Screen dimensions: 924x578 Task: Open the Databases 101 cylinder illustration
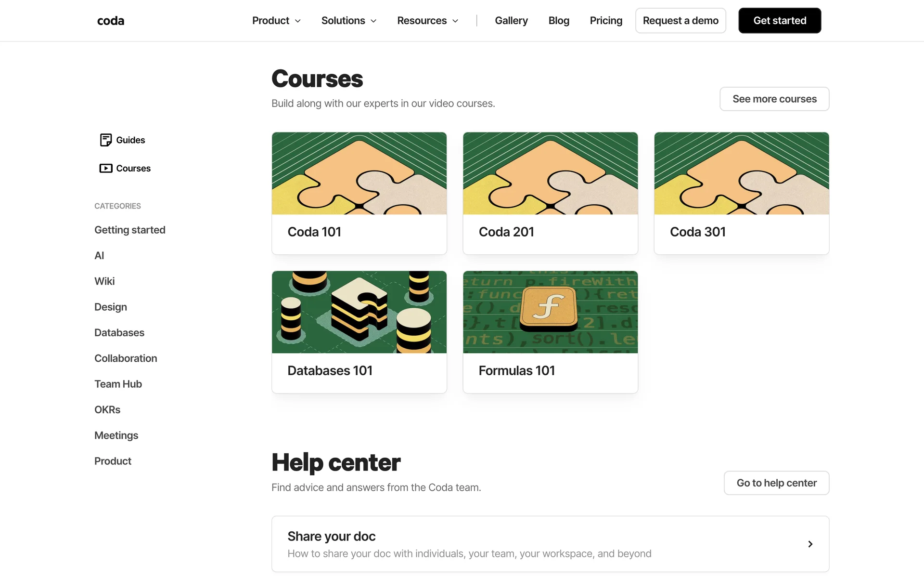pos(359,312)
